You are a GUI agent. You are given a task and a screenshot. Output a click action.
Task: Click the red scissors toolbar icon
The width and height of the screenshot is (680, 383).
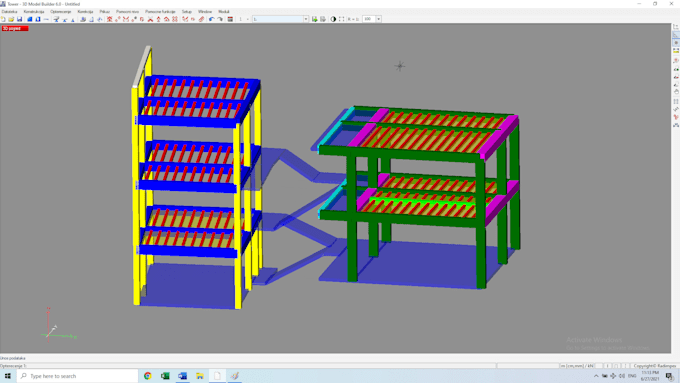(x=150, y=19)
